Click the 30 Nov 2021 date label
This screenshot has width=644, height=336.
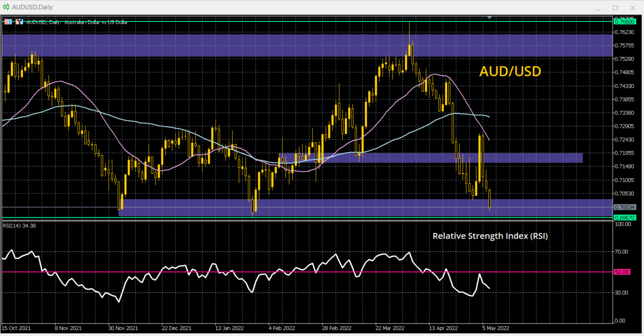click(x=123, y=329)
